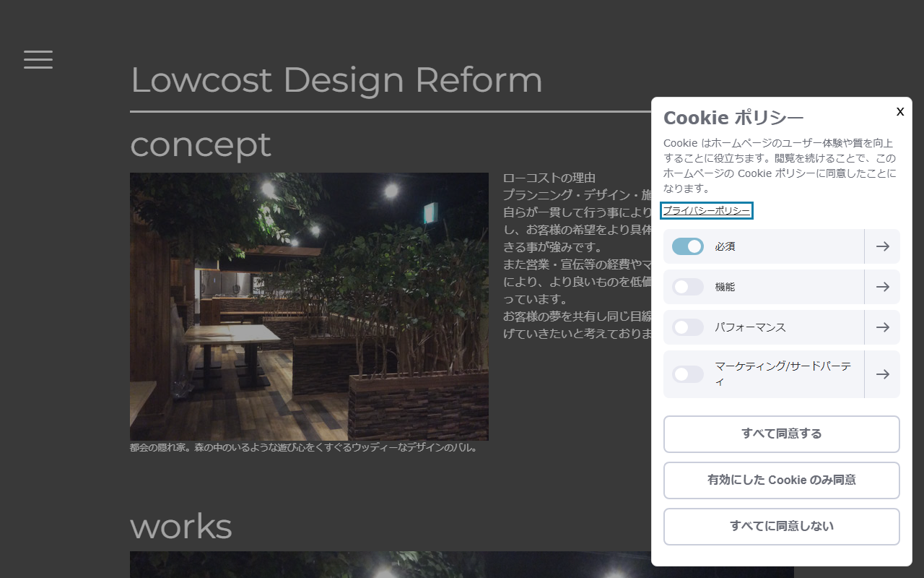Toggle the 必須 cookie switch
Screen dimensions: 924x578
coord(688,246)
